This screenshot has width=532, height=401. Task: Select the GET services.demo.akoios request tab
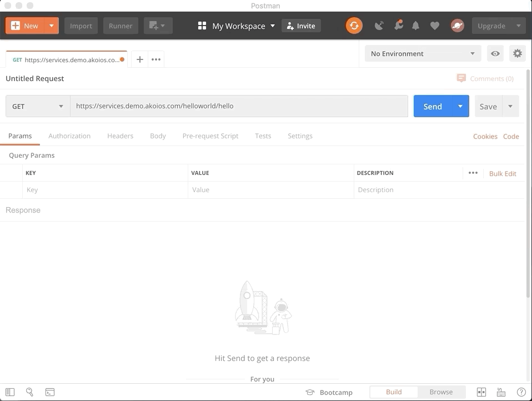pyautogui.click(x=67, y=60)
